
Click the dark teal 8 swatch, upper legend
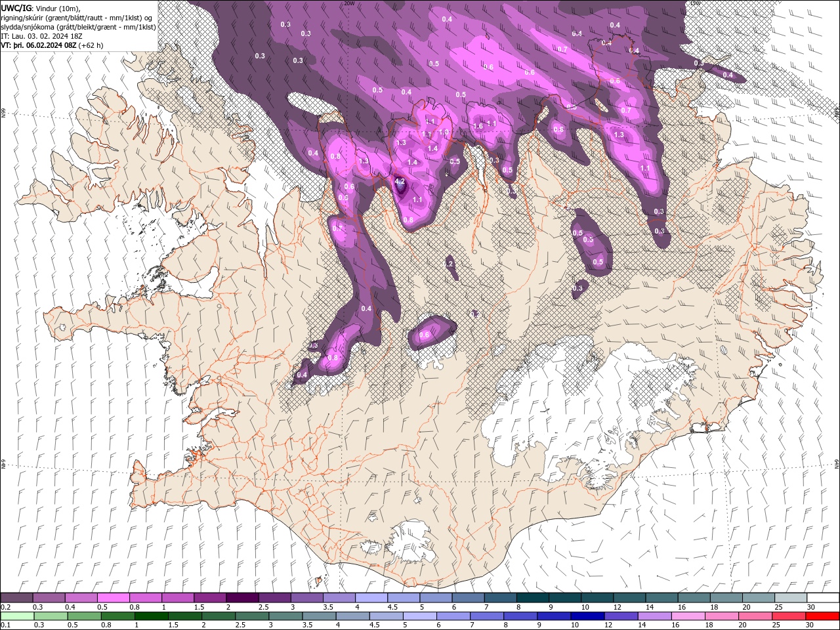(532, 598)
